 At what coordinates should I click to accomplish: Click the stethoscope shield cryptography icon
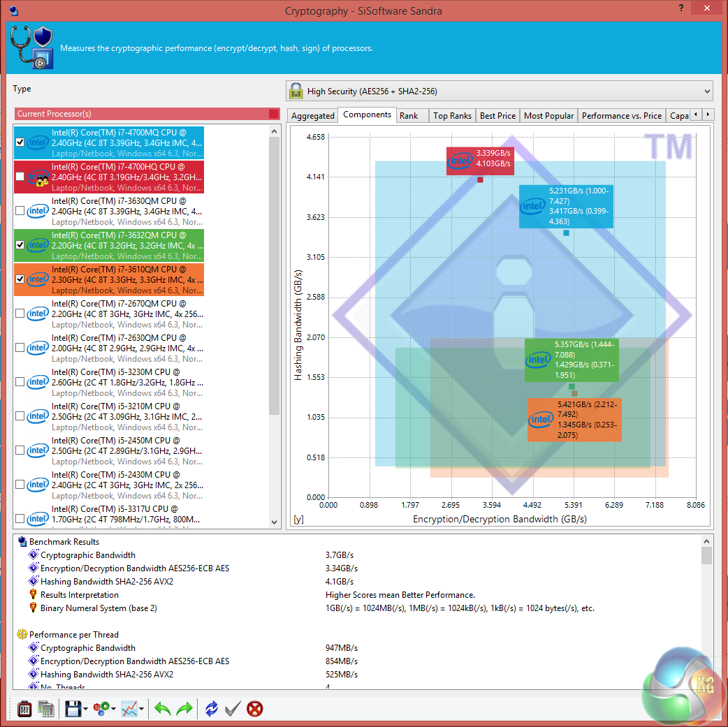pyautogui.click(x=32, y=47)
